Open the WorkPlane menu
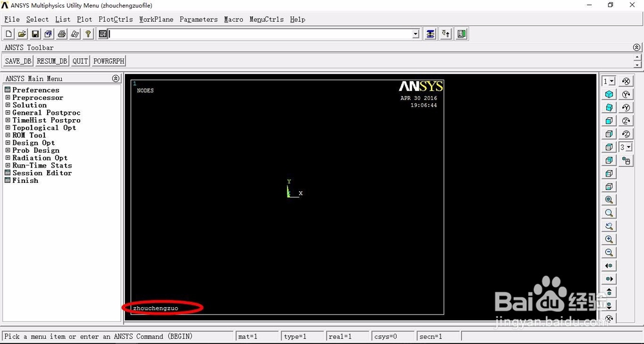Viewport: 644px width, 344px height. click(x=156, y=19)
